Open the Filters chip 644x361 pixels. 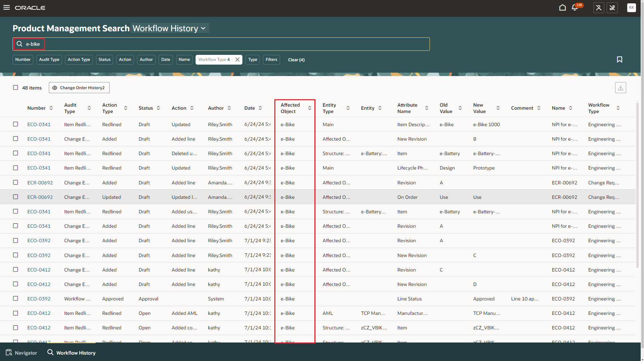271,60
